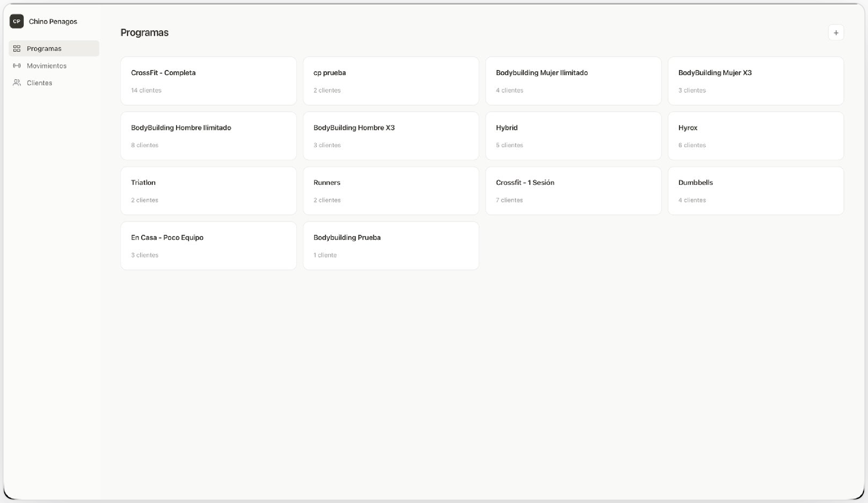Open the CrossFit - Completa program card

[x=208, y=81]
